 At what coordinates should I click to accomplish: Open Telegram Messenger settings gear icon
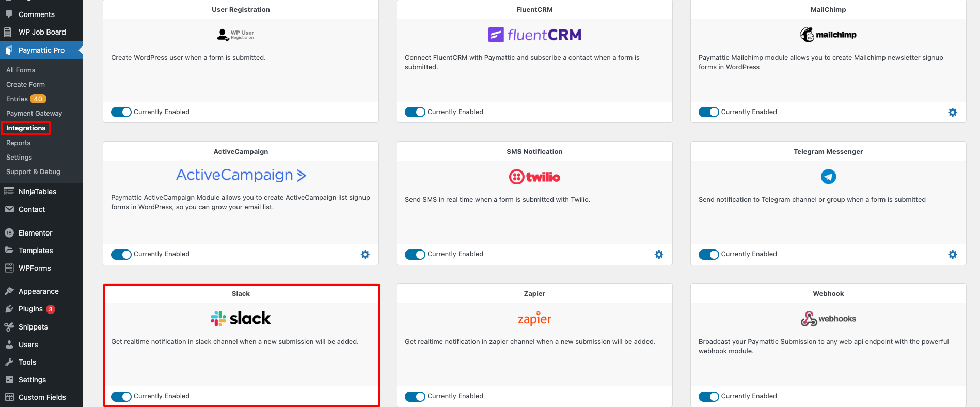click(x=953, y=254)
